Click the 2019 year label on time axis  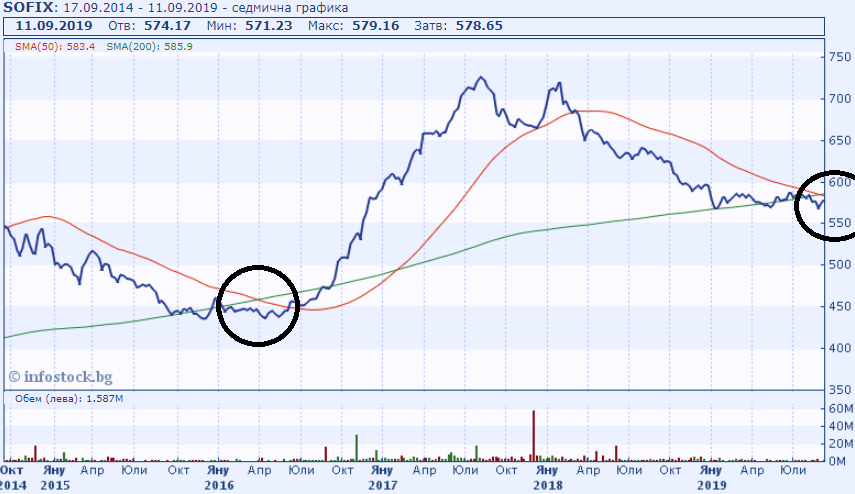(712, 485)
